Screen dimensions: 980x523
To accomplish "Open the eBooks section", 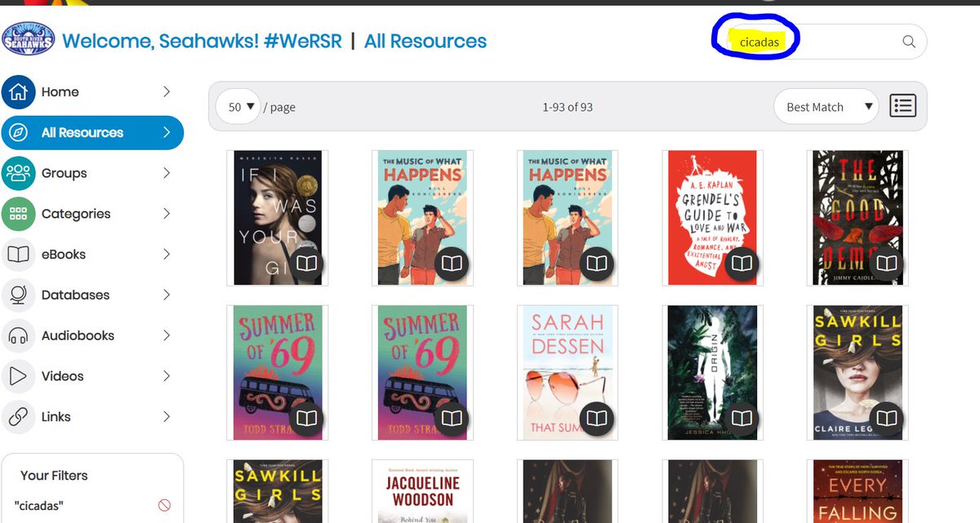I will (92, 255).
